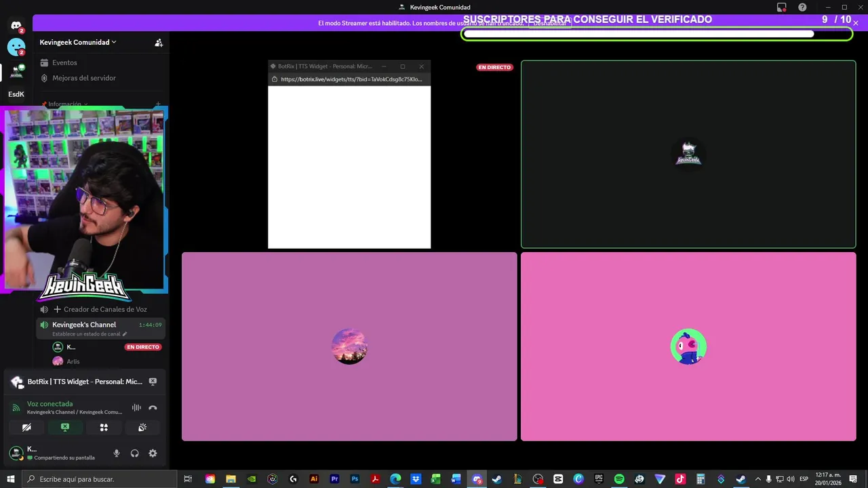Stop streaming BotRix TTS Widget
This screenshot has width=868, height=488.
point(153,382)
